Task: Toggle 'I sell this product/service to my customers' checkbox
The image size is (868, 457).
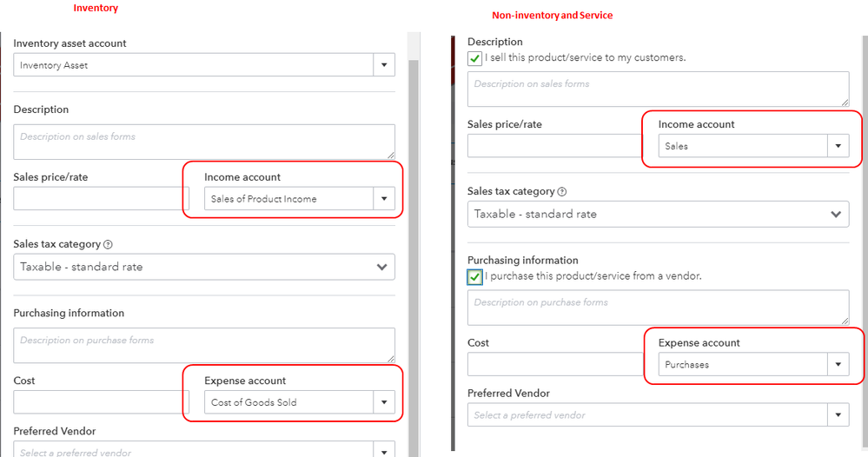Action: click(474, 58)
